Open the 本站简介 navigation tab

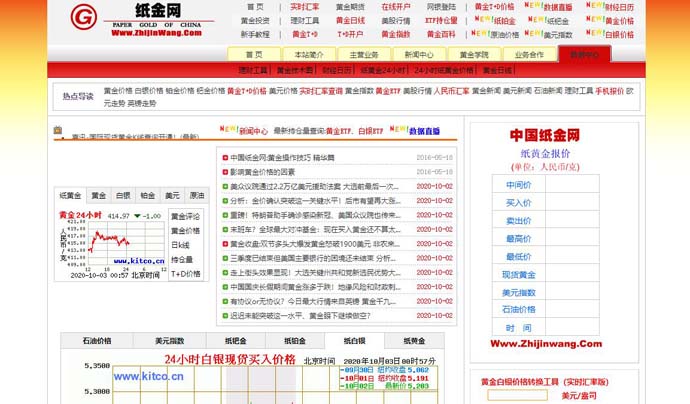click(x=309, y=55)
